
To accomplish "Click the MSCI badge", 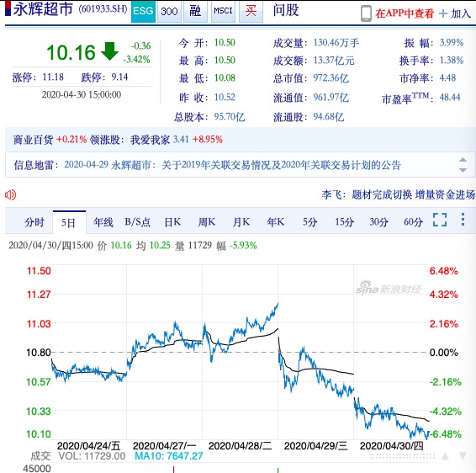I will [x=223, y=12].
